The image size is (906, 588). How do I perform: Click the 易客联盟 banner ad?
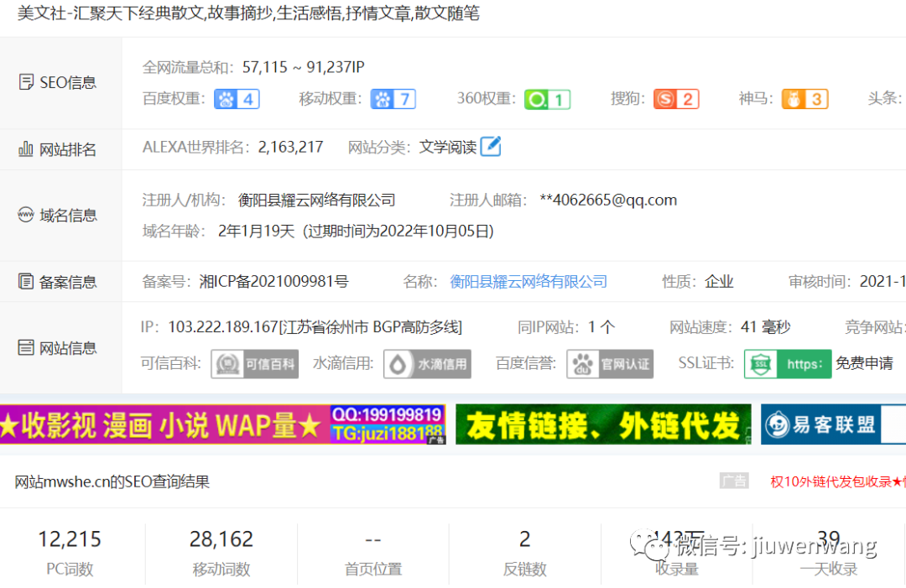(833, 425)
